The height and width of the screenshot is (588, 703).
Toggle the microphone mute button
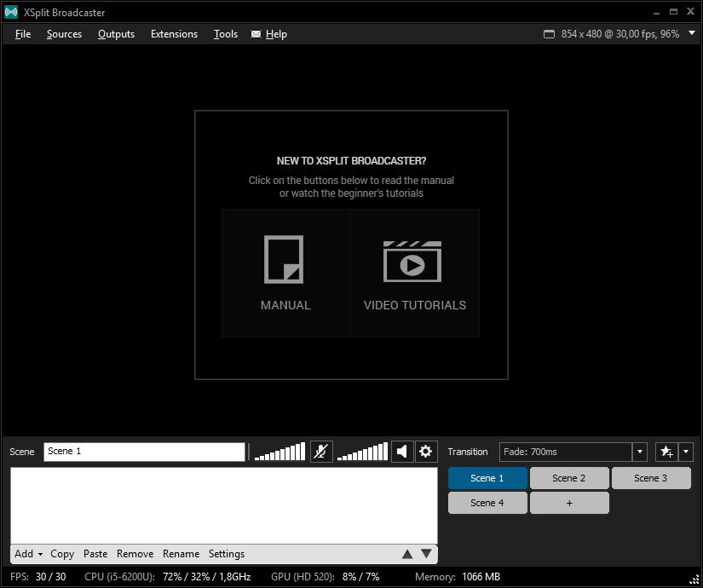[321, 452]
